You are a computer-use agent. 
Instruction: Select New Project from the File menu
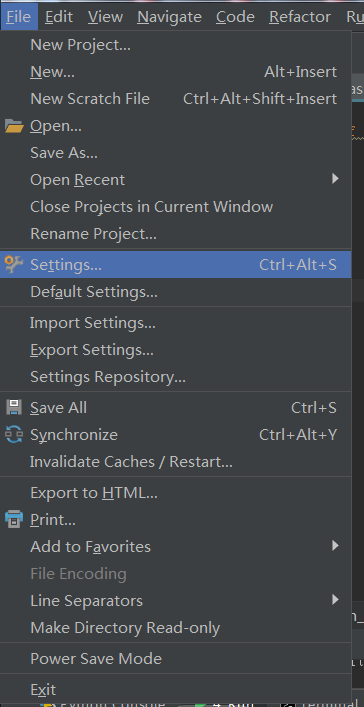coord(175,45)
